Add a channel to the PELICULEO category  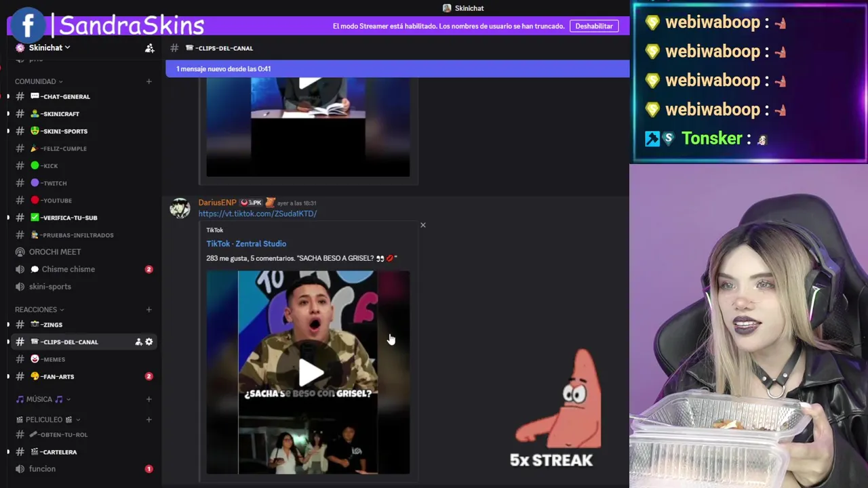click(x=149, y=420)
